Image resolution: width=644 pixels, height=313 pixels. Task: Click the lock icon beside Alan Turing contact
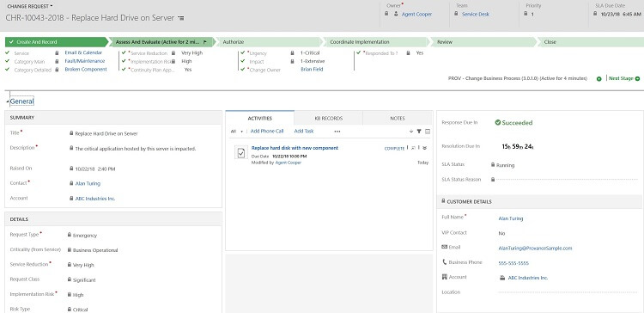[71, 183]
